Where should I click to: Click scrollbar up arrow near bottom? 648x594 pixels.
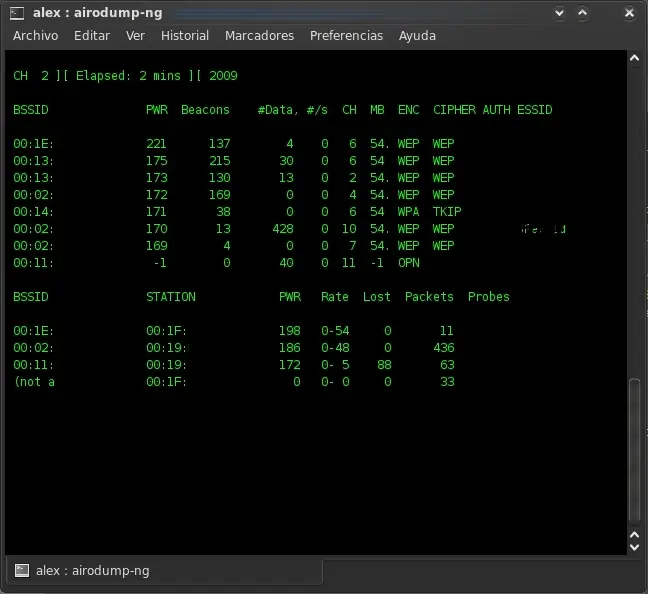tap(634, 535)
